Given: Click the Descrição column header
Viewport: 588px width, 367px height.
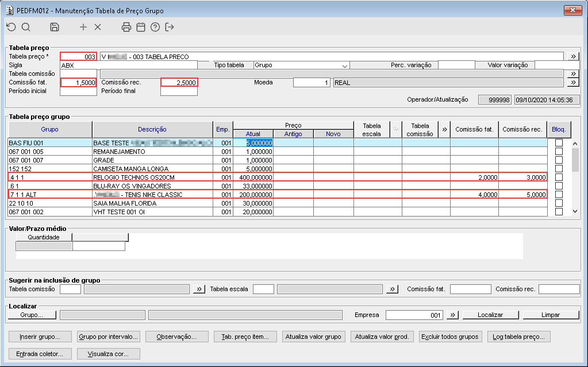Looking at the screenshot, I should tap(152, 129).
